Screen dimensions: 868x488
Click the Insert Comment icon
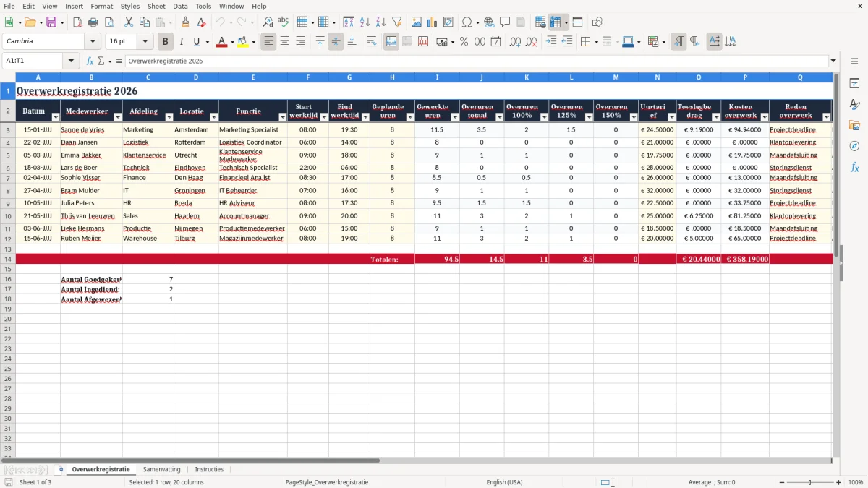coord(505,22)
